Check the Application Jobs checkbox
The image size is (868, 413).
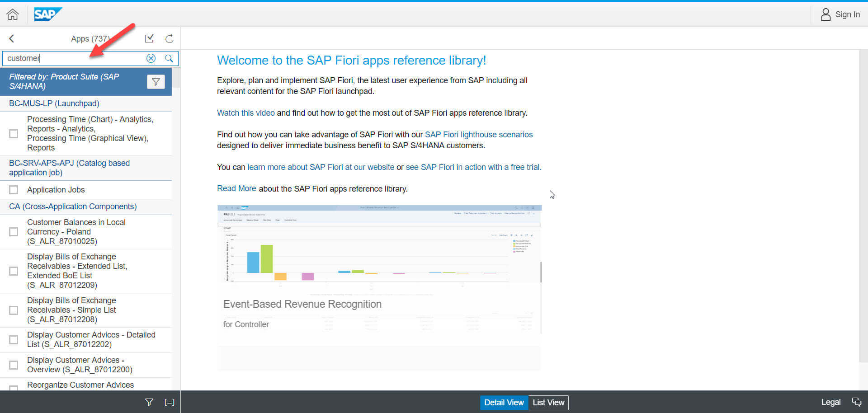click(x=14, y=190)
